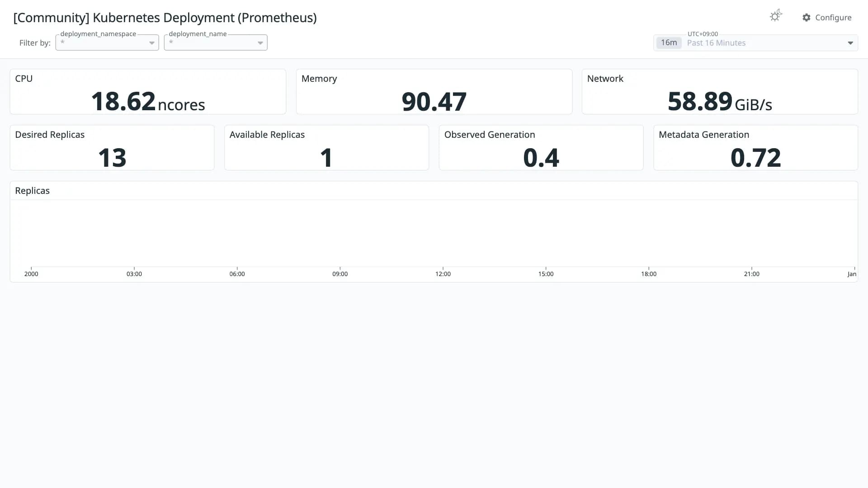
Task: Click the Configure gear icon
Action: (807, 18)
